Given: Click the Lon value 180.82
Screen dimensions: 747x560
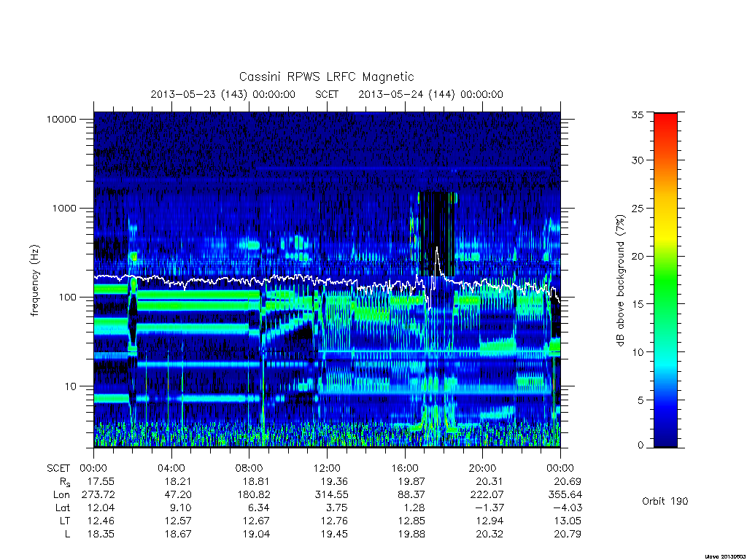Looking at the screenshot, I should 253,495.
